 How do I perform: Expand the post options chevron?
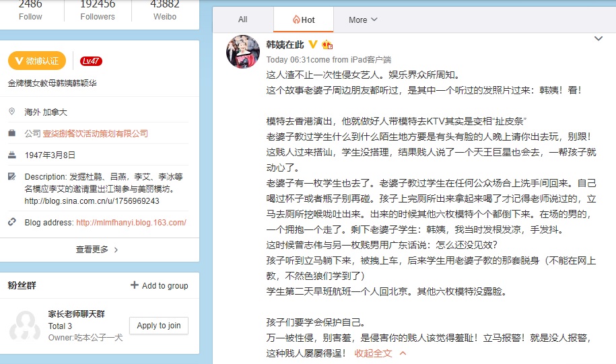598,38
